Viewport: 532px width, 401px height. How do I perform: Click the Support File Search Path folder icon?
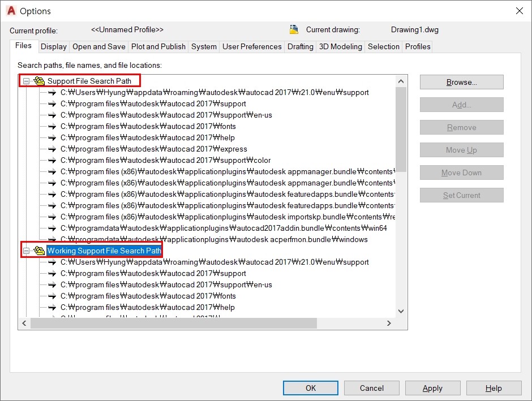coord(39,81)
